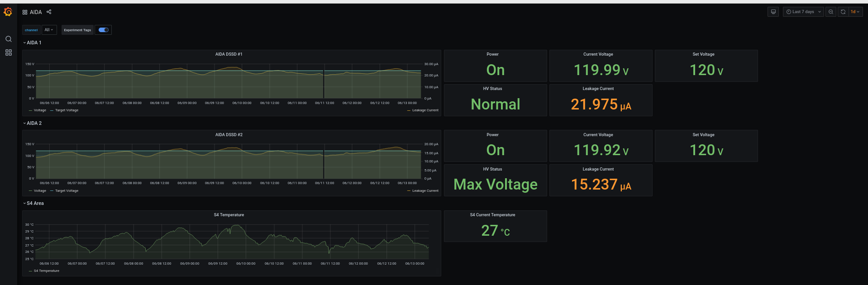Open the dashboards grid icon in sidebar

click(9, 52)
